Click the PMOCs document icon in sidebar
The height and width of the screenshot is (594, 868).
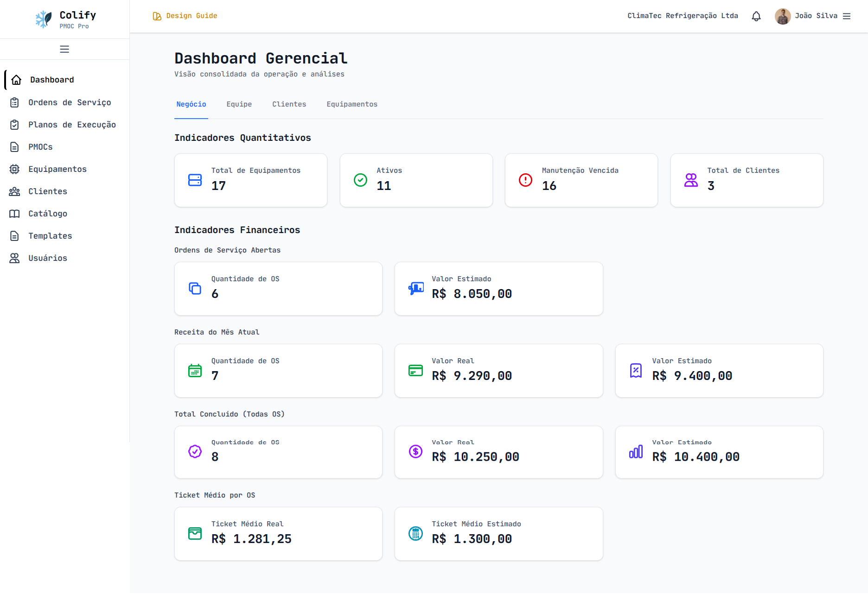click(14, 147)
